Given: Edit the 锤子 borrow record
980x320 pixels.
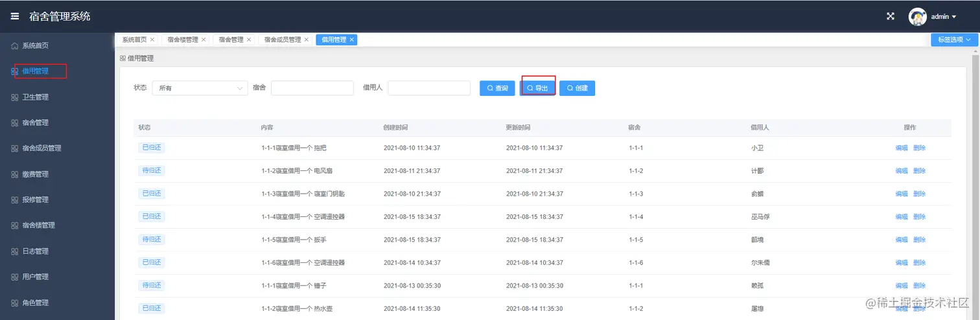Looking at the screenshot, I should coord(902,286).
